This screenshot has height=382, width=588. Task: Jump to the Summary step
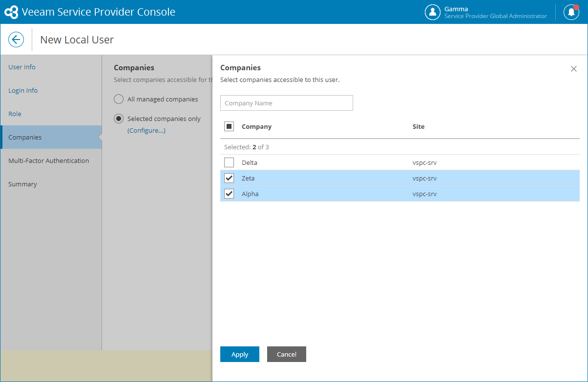pyautogui.click(x=22, y=184)
